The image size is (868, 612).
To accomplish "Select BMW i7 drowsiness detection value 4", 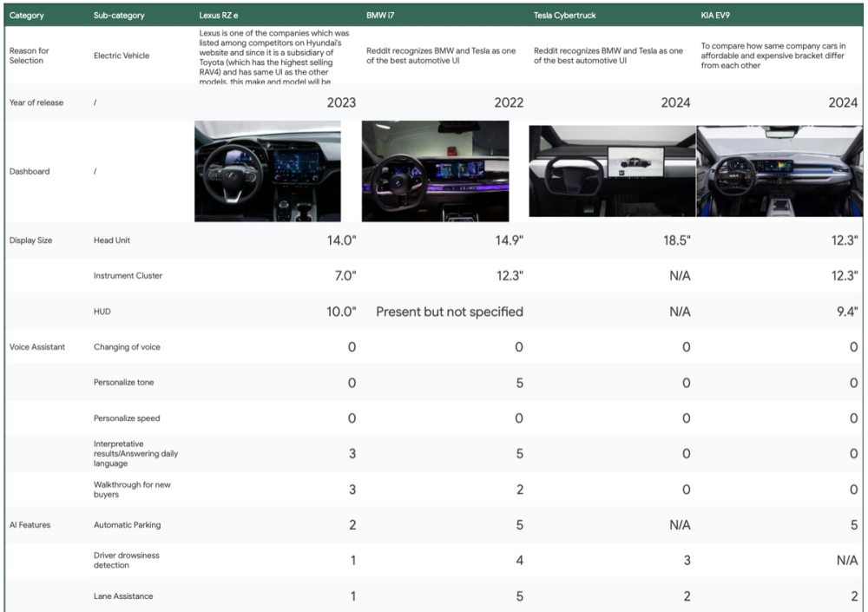I will (x=519, y=561).
